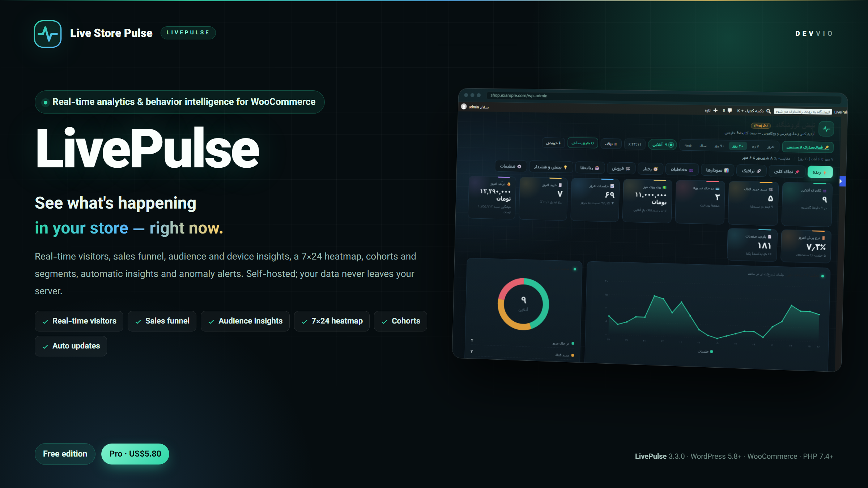868x488 pixels.
Task: Click the 7×24 heatmap feature chip
Action: [332, 321]
